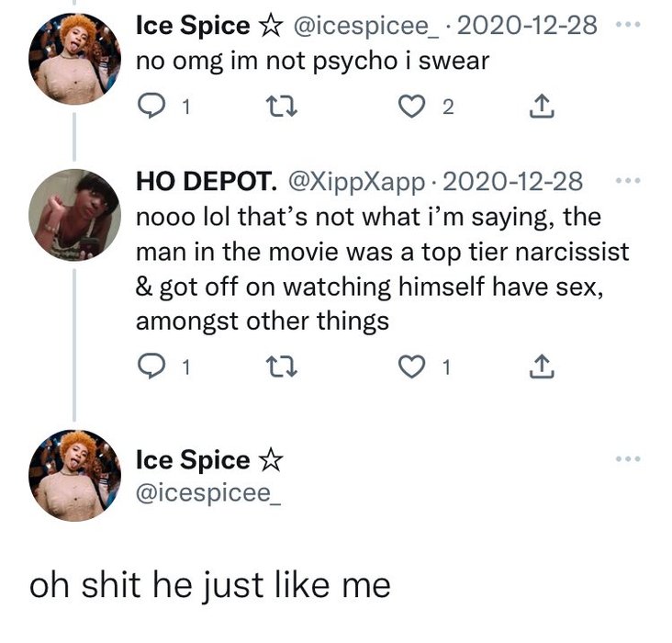672x643 pixels.
Task: Click the date on Ice Spice's first tweet
Action: pos(526,27)
